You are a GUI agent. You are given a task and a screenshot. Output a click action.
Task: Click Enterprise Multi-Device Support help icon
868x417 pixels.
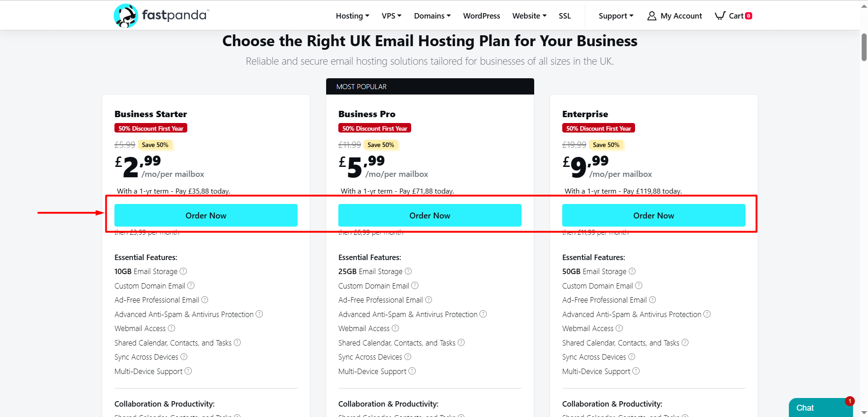(x=636, y=371)
